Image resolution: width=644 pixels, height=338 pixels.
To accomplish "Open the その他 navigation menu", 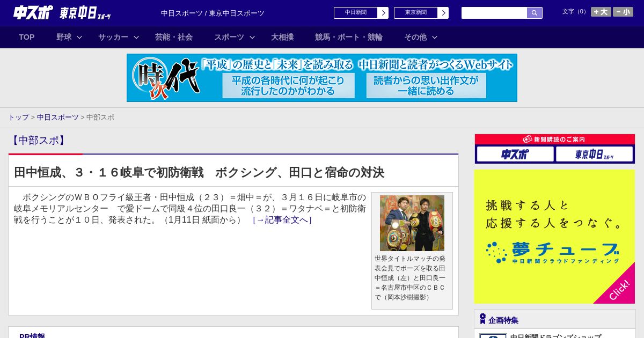I will tap(415, 37).
